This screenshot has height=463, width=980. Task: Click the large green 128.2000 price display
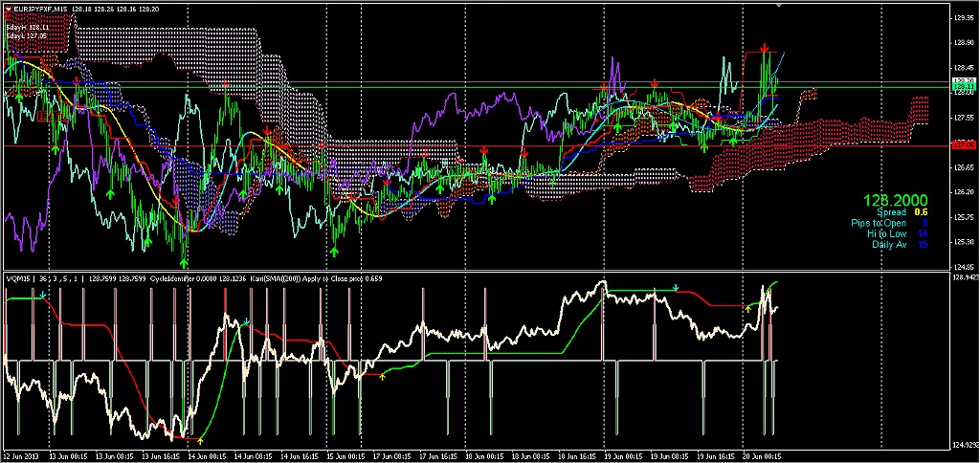896,200
